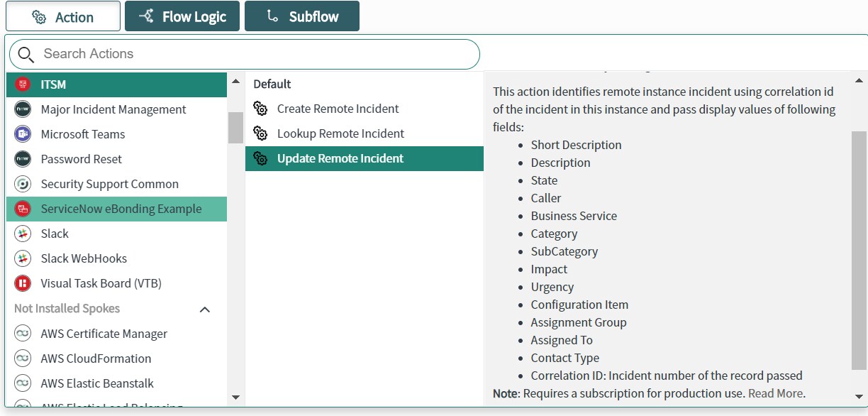Screen dimensions: 868x416
Task: Click the SubCategory bullet text
Action: [564, 251]
